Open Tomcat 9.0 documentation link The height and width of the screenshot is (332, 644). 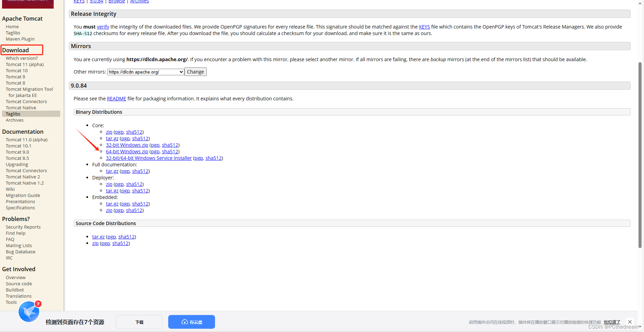[x=18, y=152]
